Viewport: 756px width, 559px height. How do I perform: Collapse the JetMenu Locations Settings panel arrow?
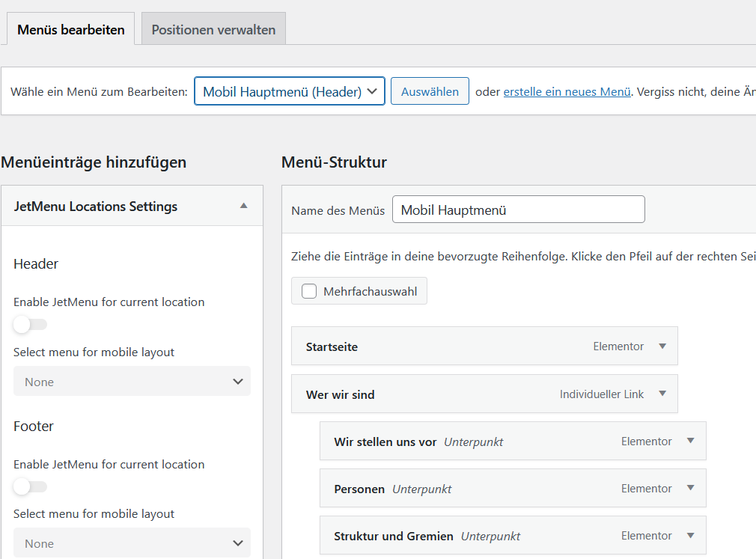244,206
